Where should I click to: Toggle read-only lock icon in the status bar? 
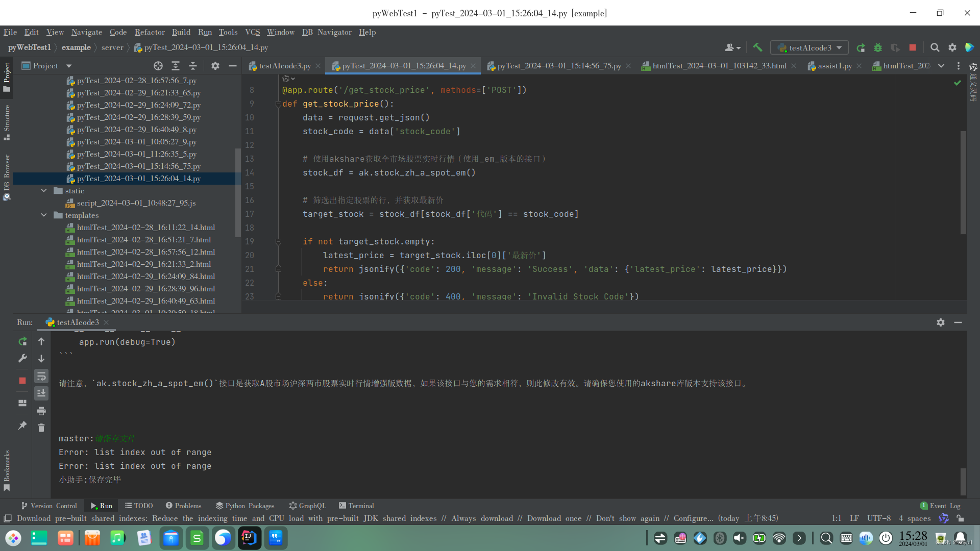click(960, 518)
